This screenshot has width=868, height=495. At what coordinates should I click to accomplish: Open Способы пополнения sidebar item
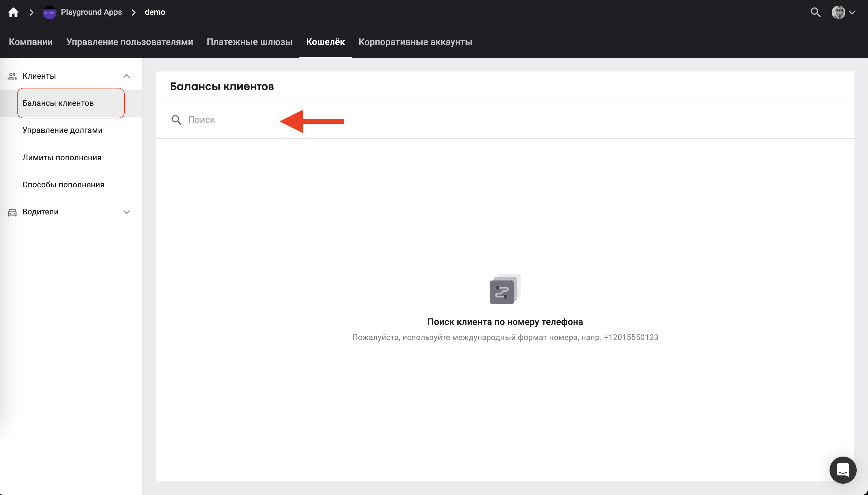63,185
